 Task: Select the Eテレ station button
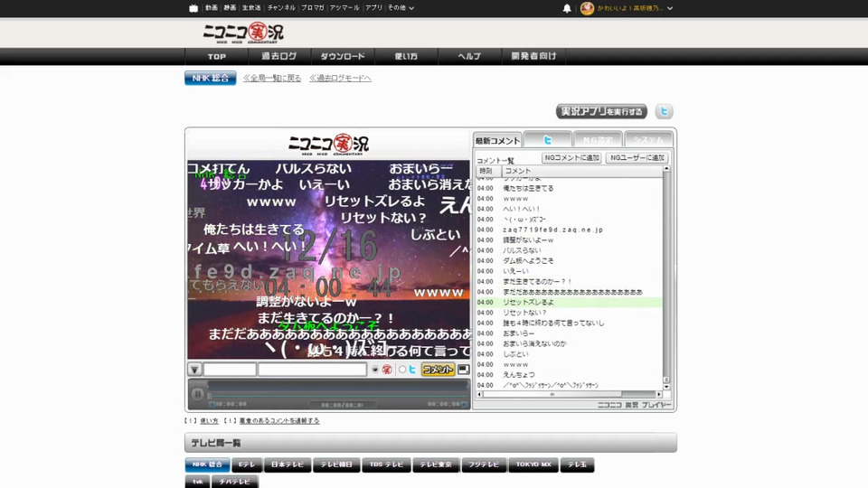tap(247, 465)
